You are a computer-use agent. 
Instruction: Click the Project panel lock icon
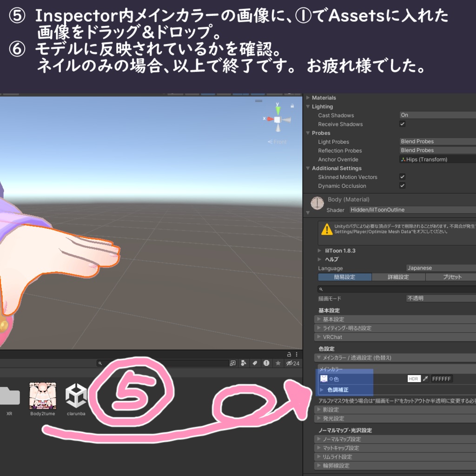pyautogui.click(x=289, y=354)
